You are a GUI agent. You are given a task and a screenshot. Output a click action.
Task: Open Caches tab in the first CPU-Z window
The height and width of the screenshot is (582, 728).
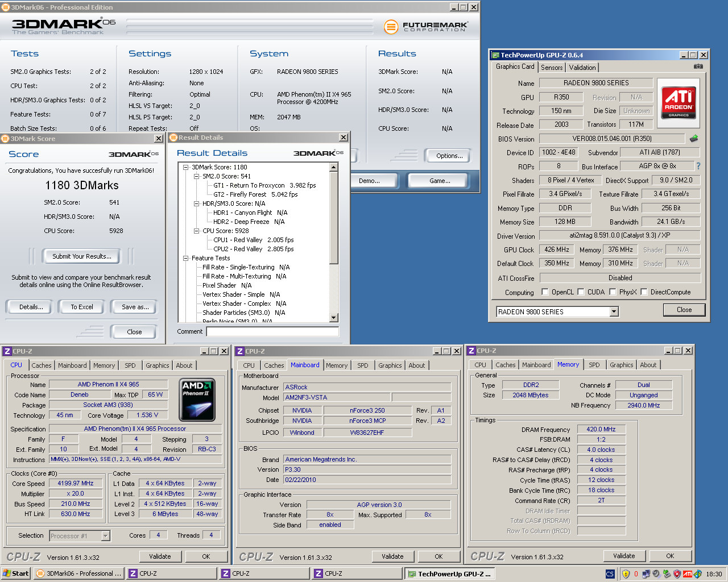pos(42,365)
